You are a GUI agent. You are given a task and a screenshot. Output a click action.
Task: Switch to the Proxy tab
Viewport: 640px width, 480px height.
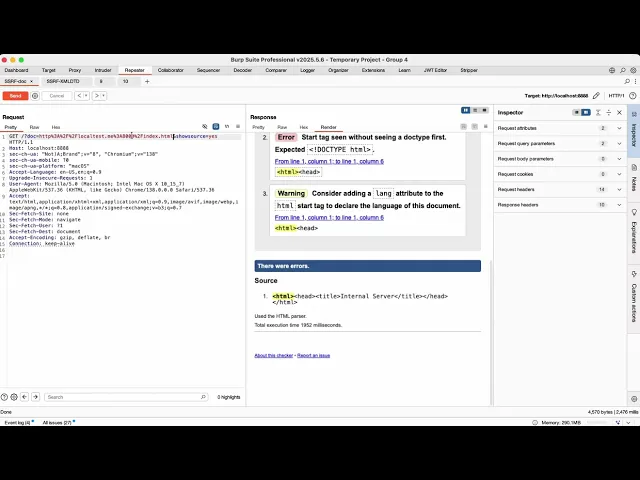pos(75,70)
